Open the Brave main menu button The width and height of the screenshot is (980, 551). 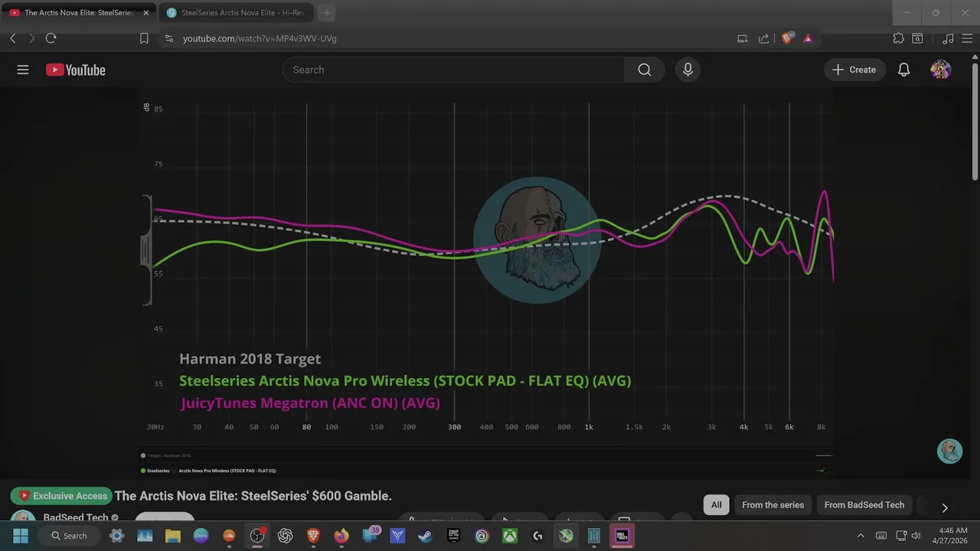[966, 38]
